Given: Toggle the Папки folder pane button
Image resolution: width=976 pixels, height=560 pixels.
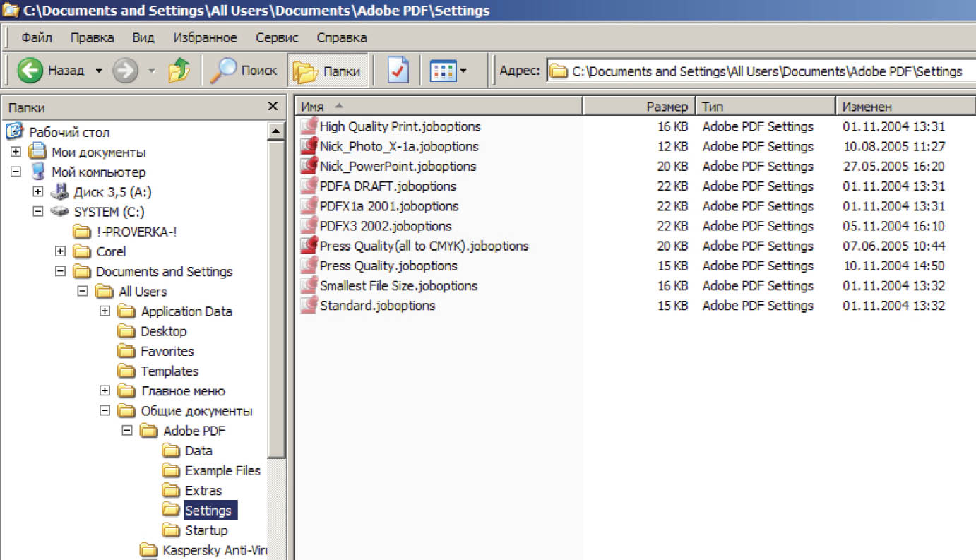Looking at the screenshot, I should (x=328, y=71).
